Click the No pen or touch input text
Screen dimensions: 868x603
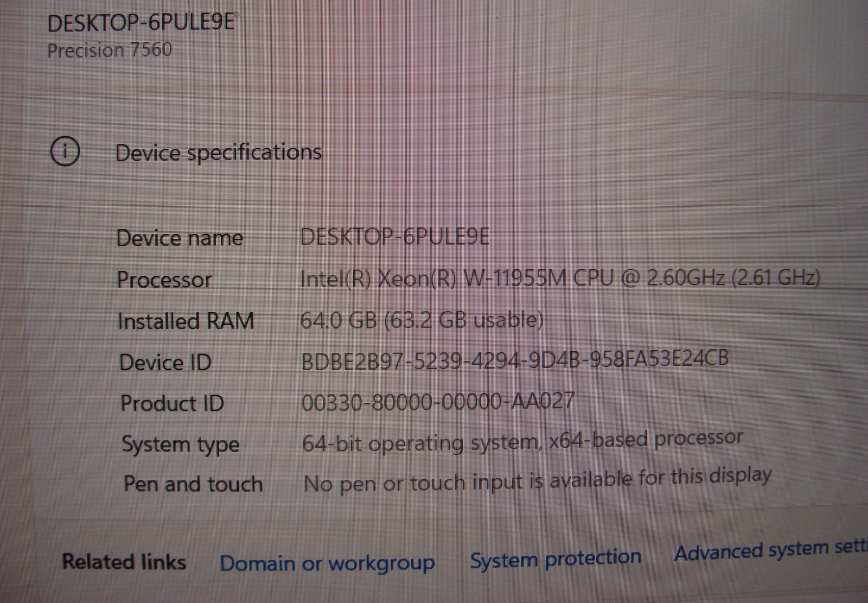[x=538, y=480]
